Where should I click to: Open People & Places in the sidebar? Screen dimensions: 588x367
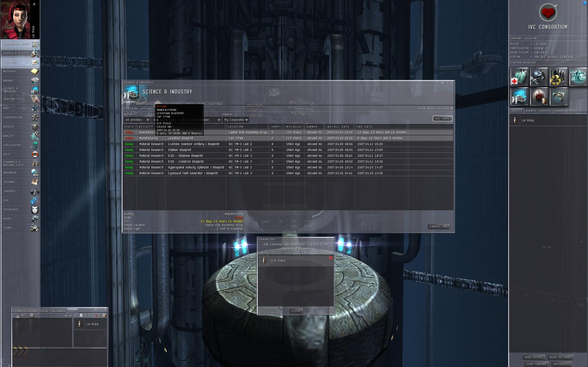[x=20, y=53]
